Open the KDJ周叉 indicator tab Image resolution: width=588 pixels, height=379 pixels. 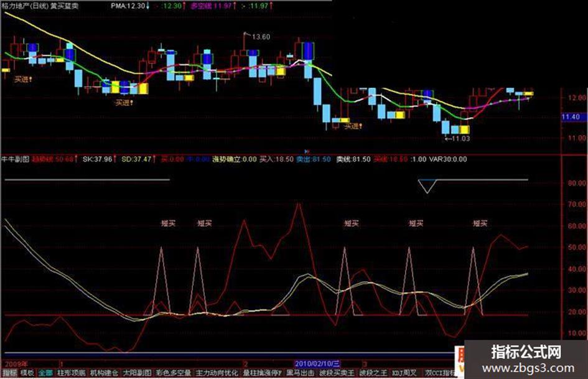[404, 373]
